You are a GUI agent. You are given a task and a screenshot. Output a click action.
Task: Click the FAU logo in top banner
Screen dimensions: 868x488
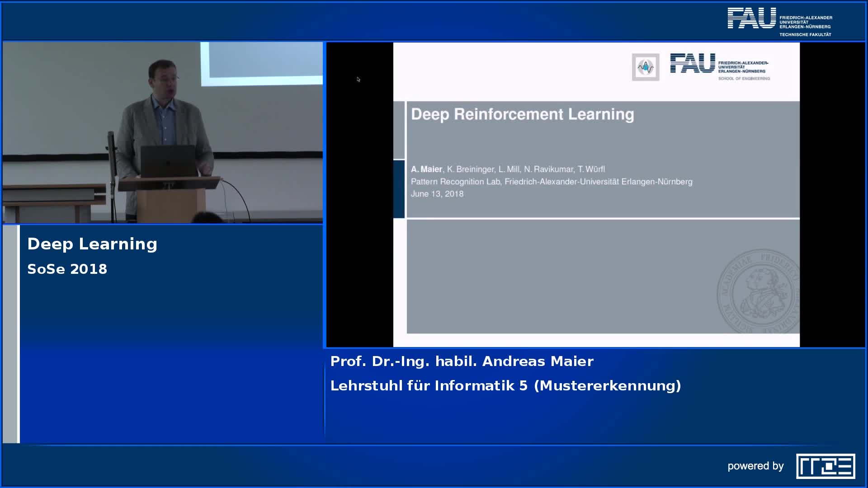(x=751, y=19)
